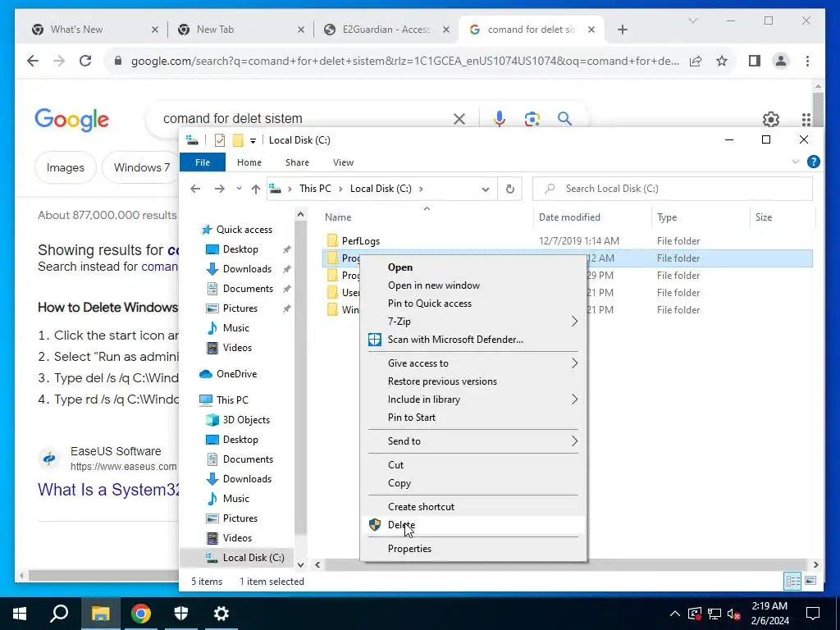Open Chrome profile avatar

781,61
